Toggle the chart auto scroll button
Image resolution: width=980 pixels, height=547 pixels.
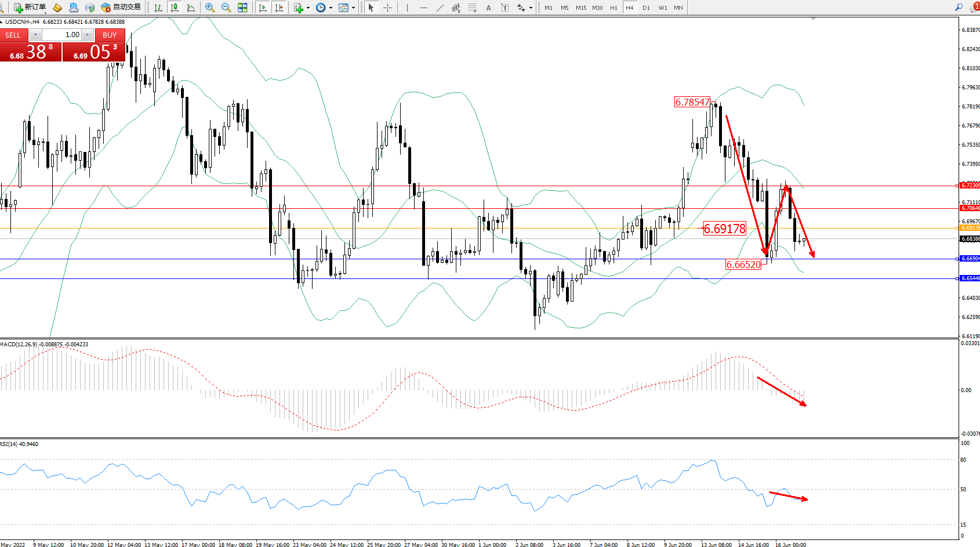263,8
